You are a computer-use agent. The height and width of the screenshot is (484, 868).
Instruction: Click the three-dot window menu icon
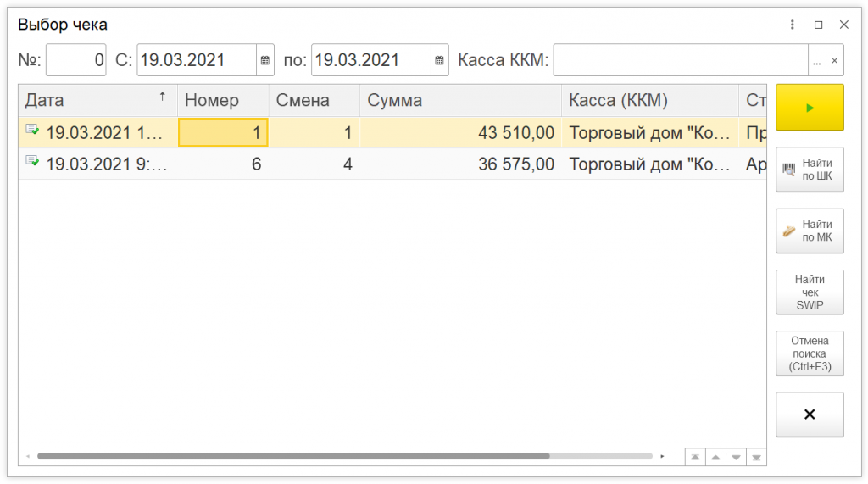(x=793, y=25)
